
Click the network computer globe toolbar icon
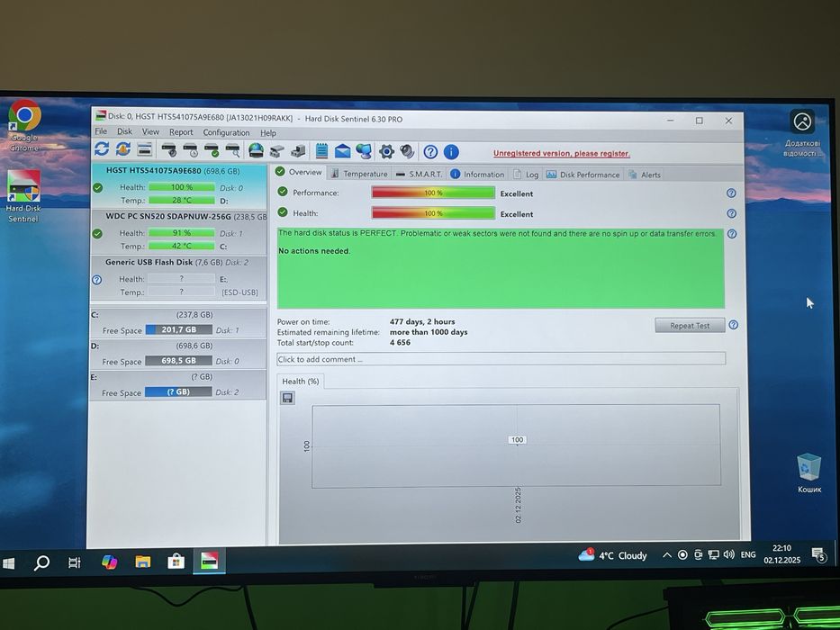pos(364,151)
